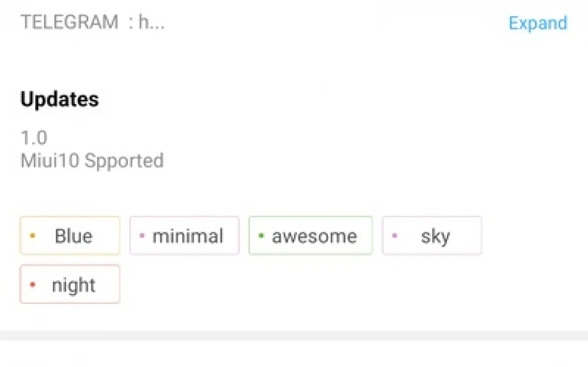Click the orange dot in Blue tag
This screenshot has height=367, width=588.
33,236
